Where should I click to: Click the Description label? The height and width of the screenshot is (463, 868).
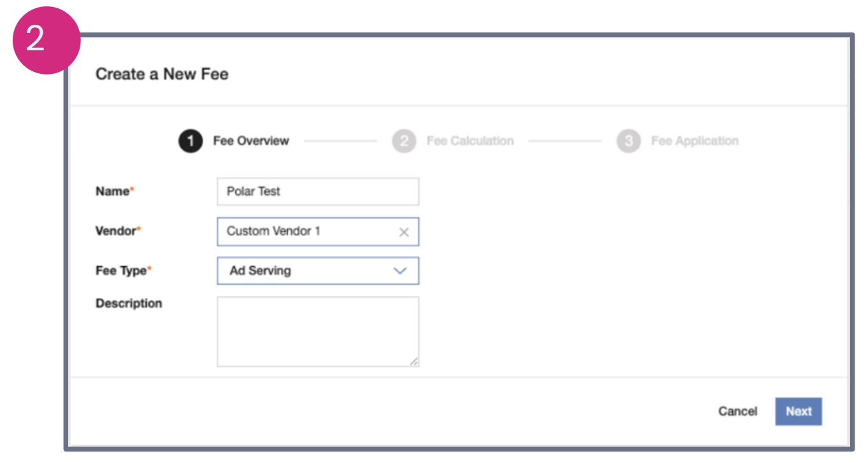pos(129,304)
